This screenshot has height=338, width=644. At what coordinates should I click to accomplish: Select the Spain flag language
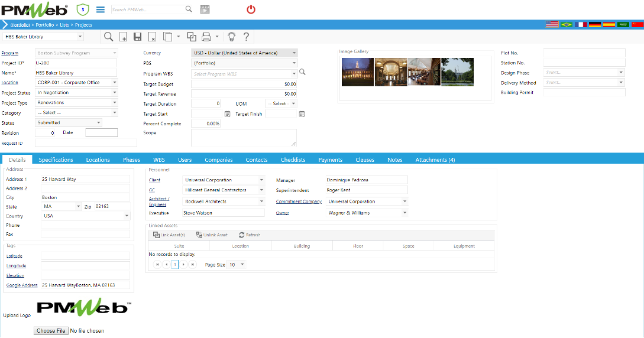coord(609,25)
